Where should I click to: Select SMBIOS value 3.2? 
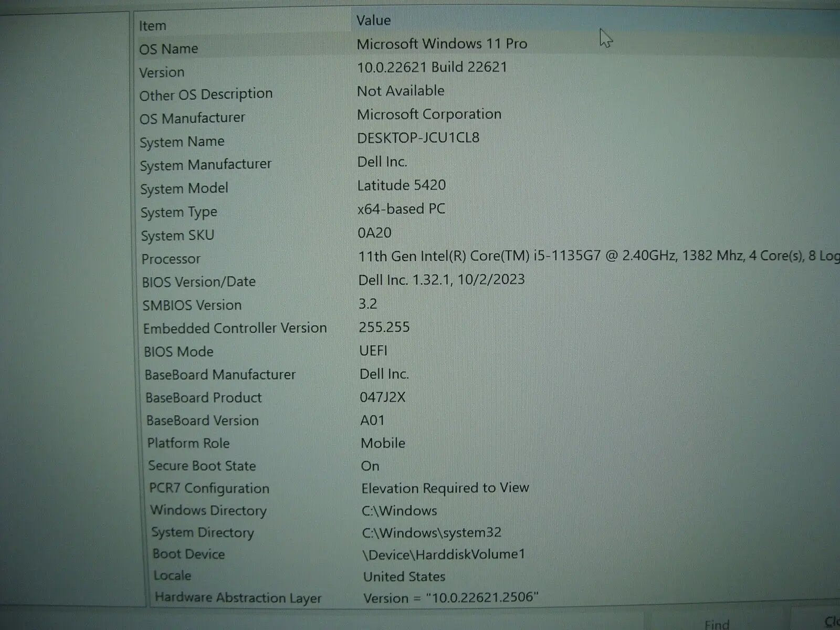pyautogui.click(x=367, y=304)
